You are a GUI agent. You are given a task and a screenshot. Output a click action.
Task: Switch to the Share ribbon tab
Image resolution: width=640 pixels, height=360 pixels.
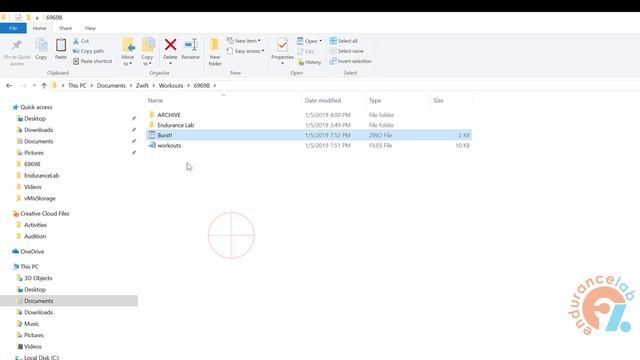click(x=65, y=28)
